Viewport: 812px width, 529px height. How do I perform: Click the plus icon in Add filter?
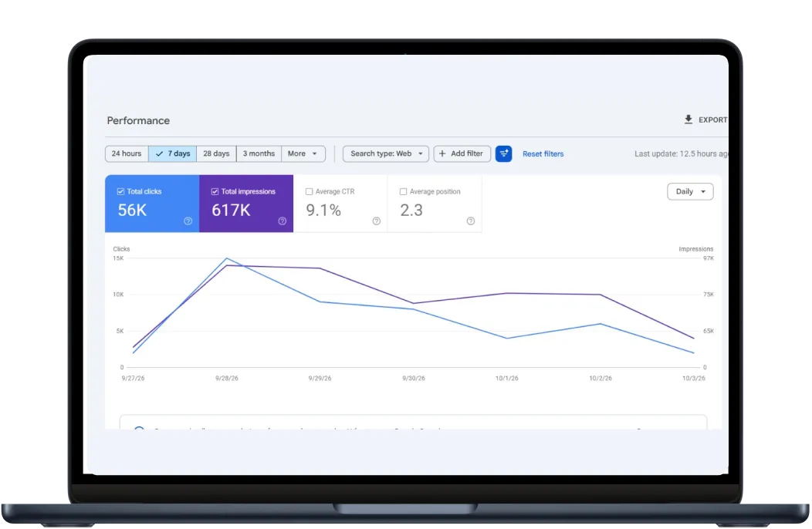pyautogui.click(x=442, y=153)
